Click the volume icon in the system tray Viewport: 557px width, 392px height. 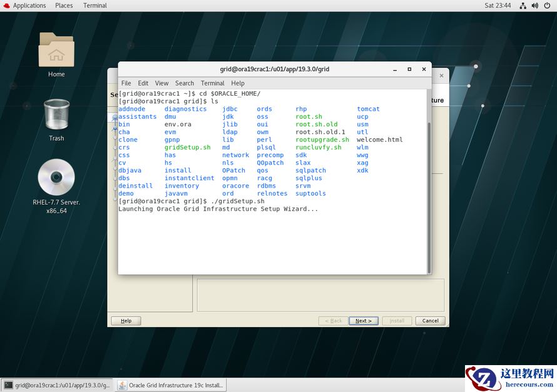coord(534,5)
